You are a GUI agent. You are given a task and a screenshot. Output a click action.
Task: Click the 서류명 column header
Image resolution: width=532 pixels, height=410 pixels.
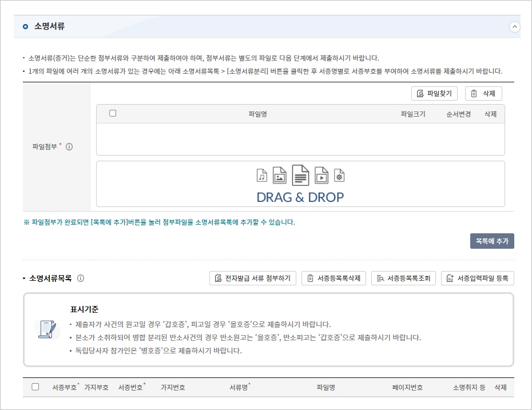(239, 388)
